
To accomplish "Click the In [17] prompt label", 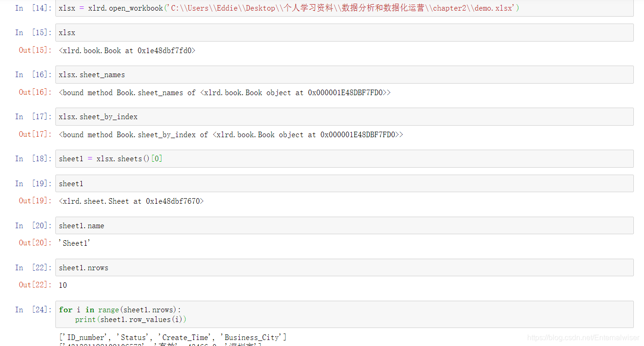I will 33,116.
